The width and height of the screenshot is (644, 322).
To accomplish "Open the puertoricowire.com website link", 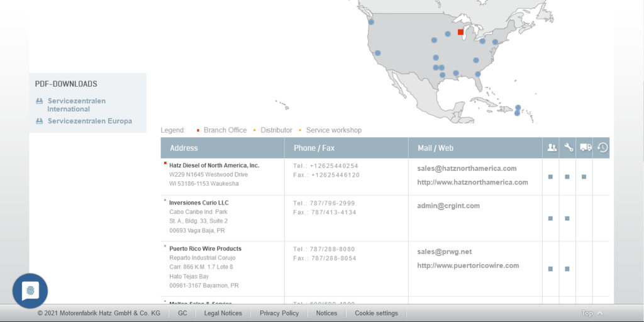I will 468,265.
